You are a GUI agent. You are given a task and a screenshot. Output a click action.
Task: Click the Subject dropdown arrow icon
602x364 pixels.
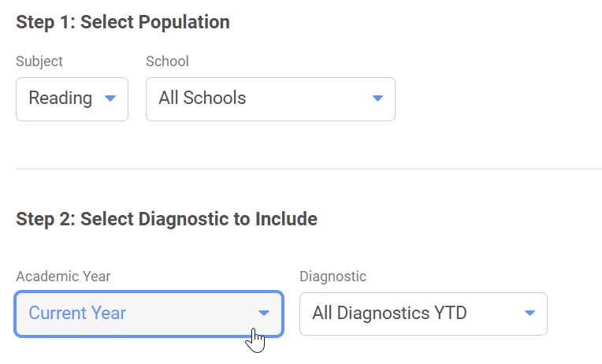110,98
